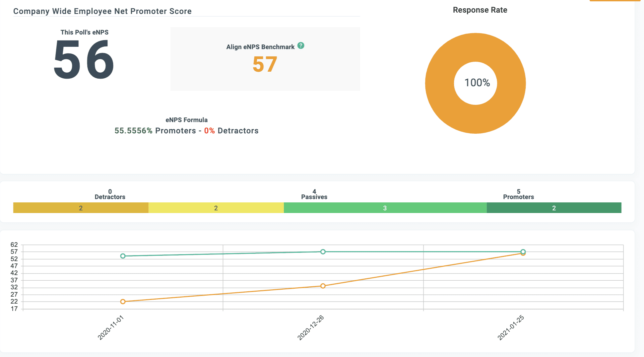Select the dark green Promoters segment
The image size is (644, 357).
pyautogui.click(x=554, y=208)
